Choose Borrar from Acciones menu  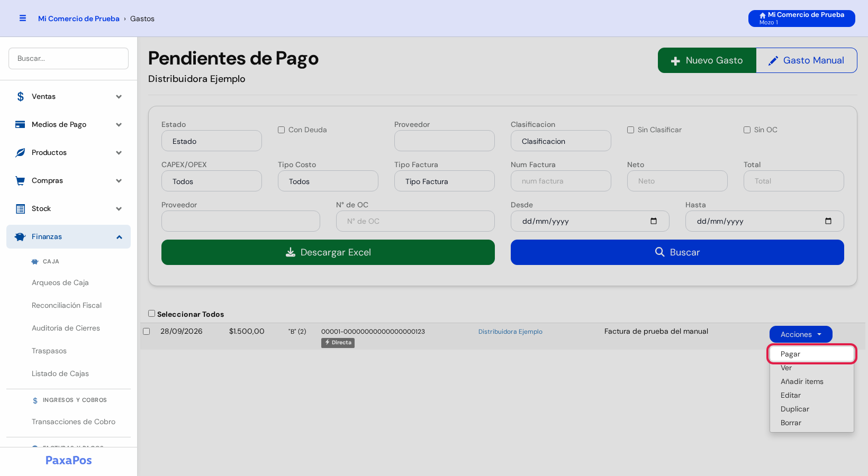812,423
